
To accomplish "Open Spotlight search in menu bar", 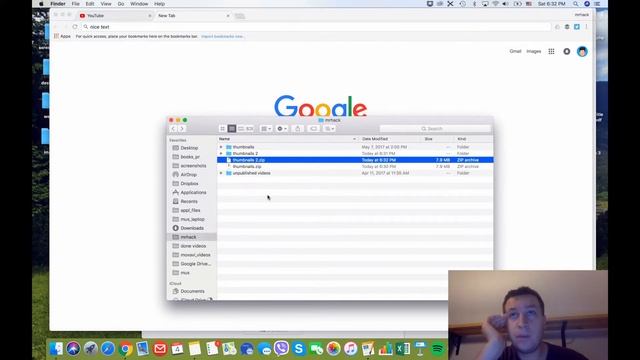I will pos(576,4).
